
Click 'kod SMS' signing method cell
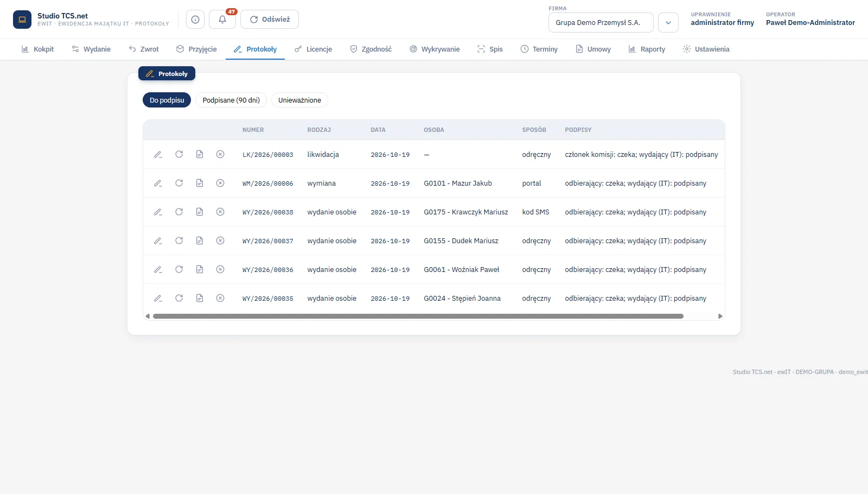click(x=535, y=212)
